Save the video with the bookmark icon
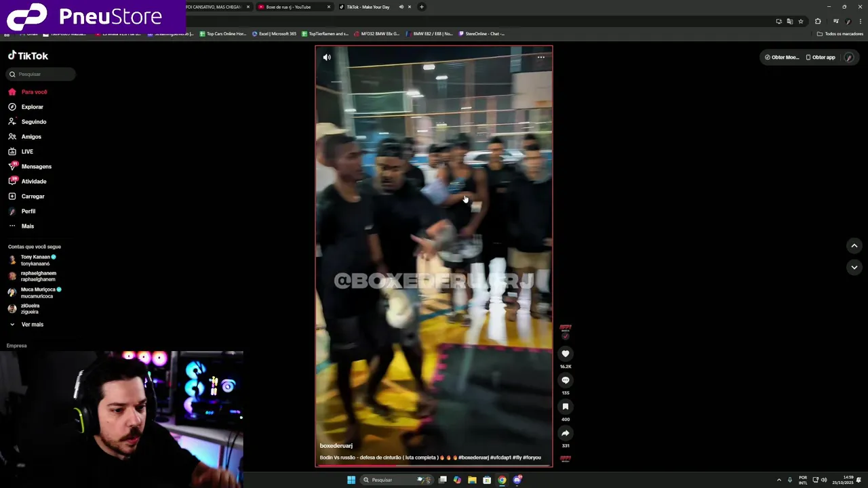868x488 pixels. (566, 407)
